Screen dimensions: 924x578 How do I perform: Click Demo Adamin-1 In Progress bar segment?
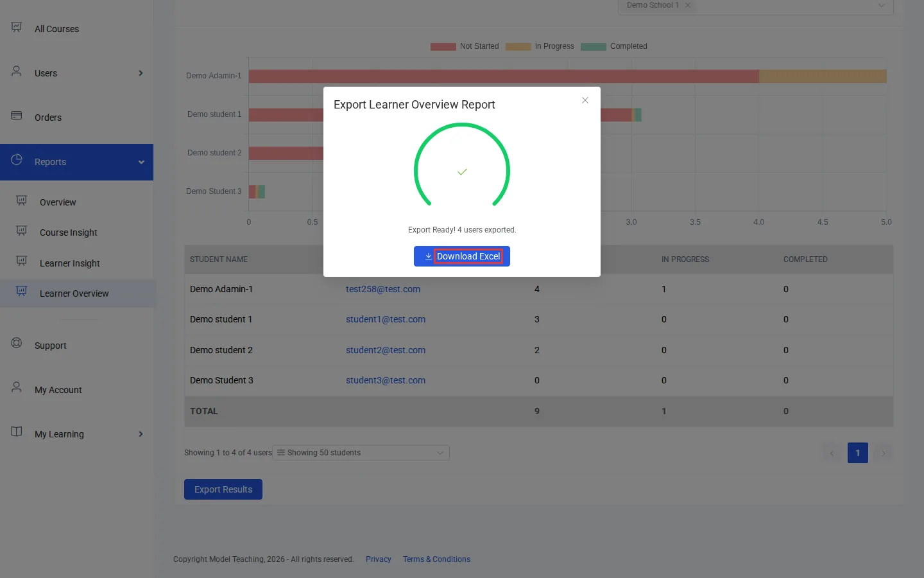tap(823, 76)
